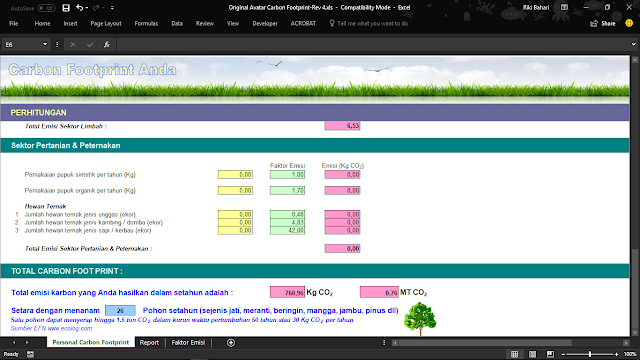Select the Personal Carbon Footprint sheet tab
This screenshot has height=360, width=640.
click(x=90, y=342)
